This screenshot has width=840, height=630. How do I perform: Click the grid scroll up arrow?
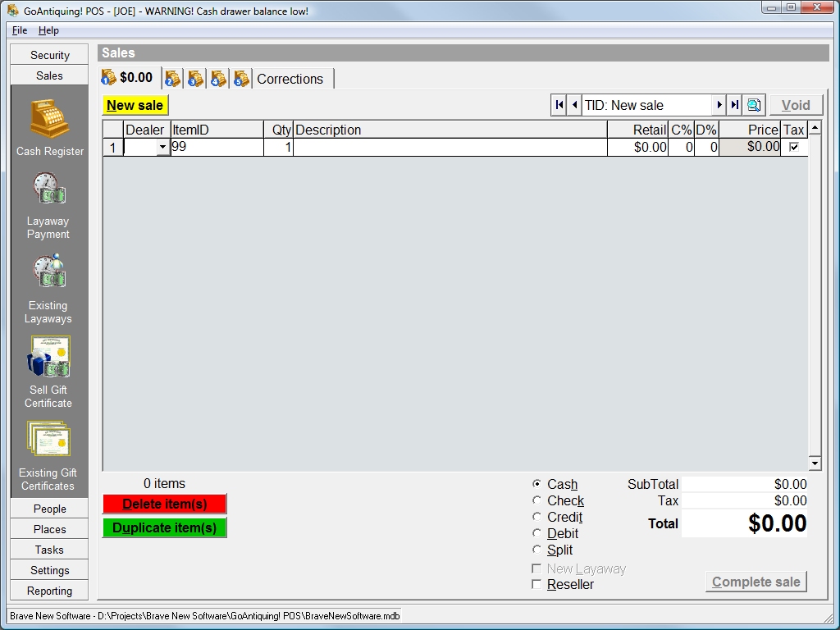815,127
